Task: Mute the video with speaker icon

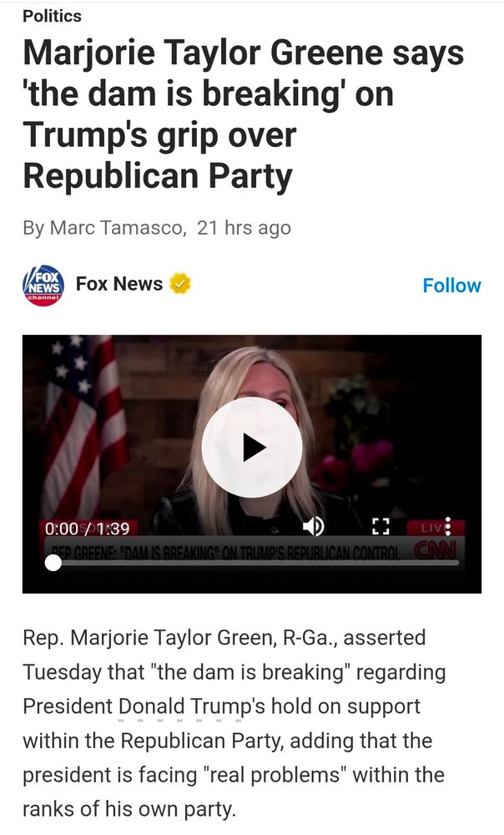Action: point(314,527)
